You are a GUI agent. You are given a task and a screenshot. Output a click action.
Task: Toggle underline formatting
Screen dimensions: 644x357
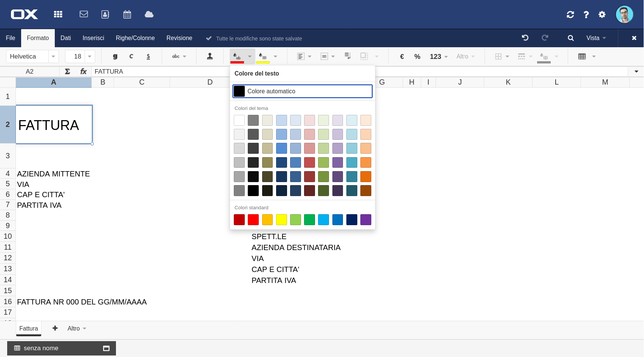148,56
